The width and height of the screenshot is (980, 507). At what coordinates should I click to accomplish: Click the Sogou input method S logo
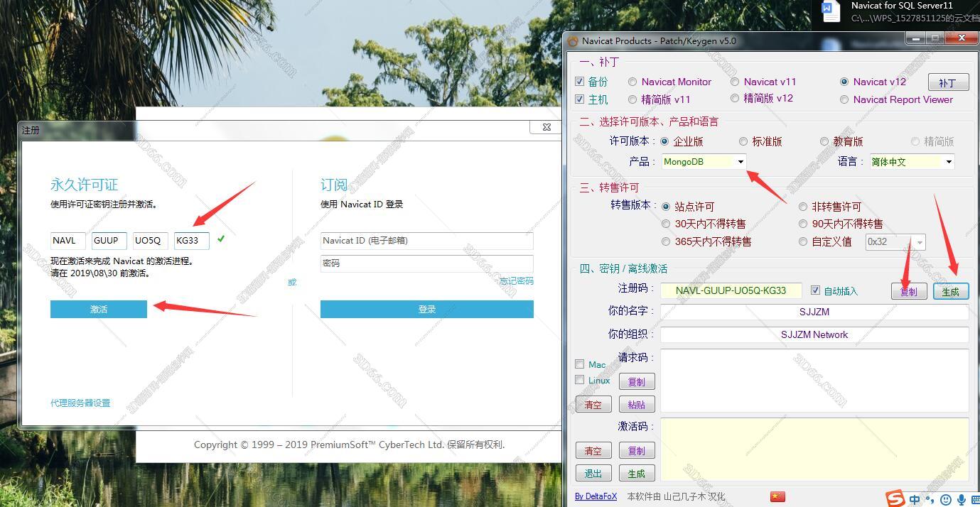[x=895, y=498]
